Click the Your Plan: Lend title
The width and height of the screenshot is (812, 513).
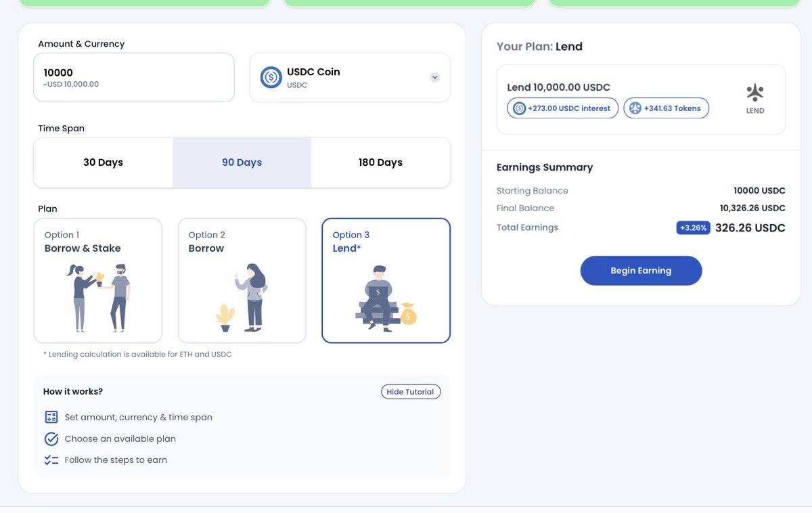tap(539, 47)
